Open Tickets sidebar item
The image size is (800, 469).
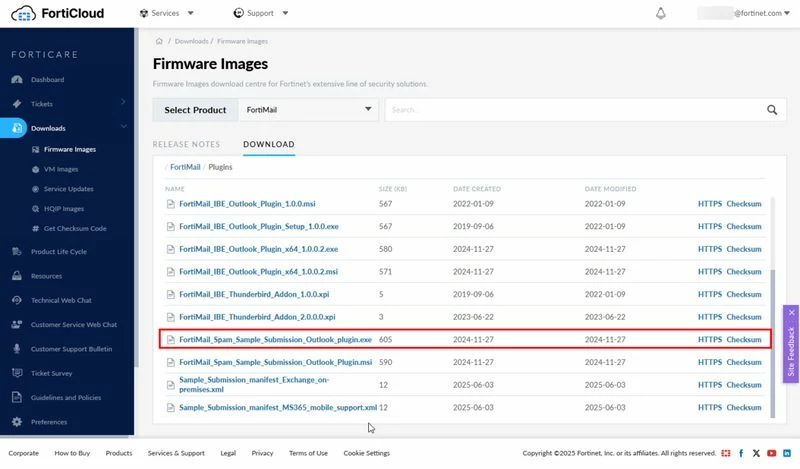coord(42,104)
